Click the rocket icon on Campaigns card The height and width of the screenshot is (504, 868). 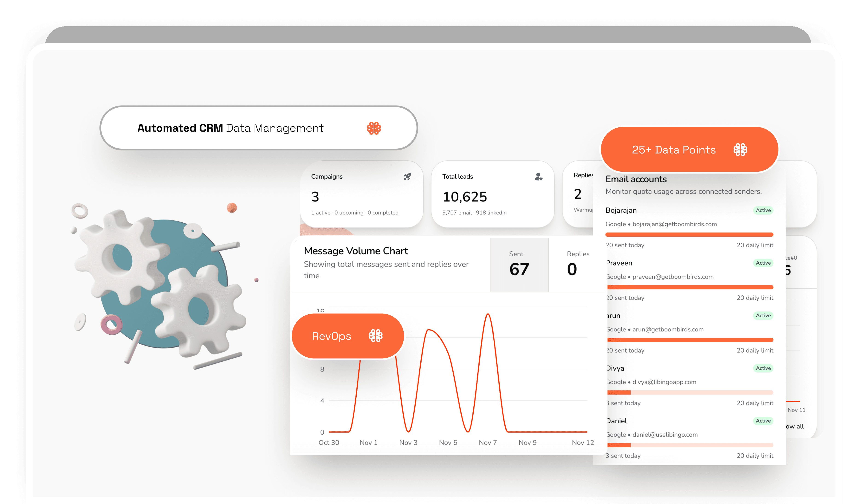pyautogui.click(x=407, y=177)
